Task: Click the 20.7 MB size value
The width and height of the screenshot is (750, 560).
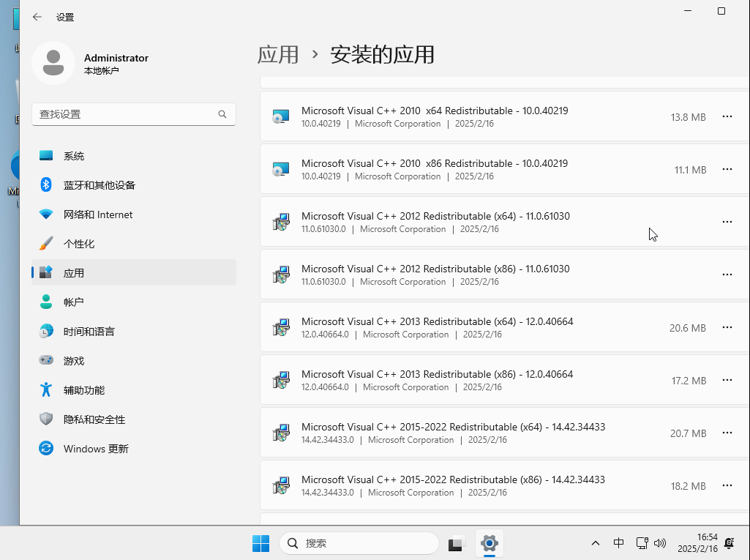Action: (689, 433)
